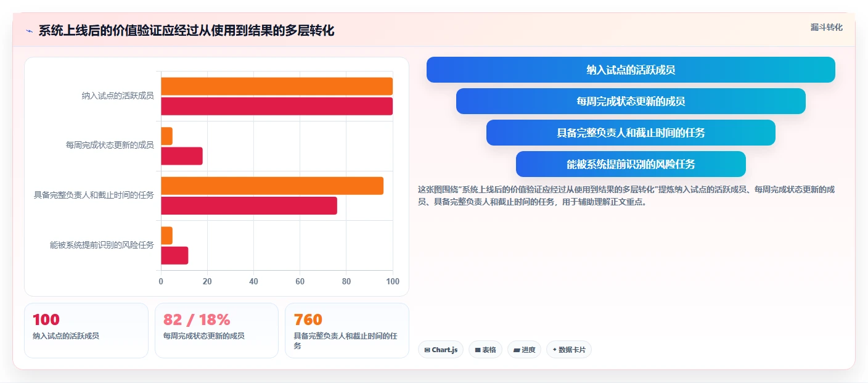The image size is (868, 383).
Task: Click the 760 stat card value
Action: 308,319
